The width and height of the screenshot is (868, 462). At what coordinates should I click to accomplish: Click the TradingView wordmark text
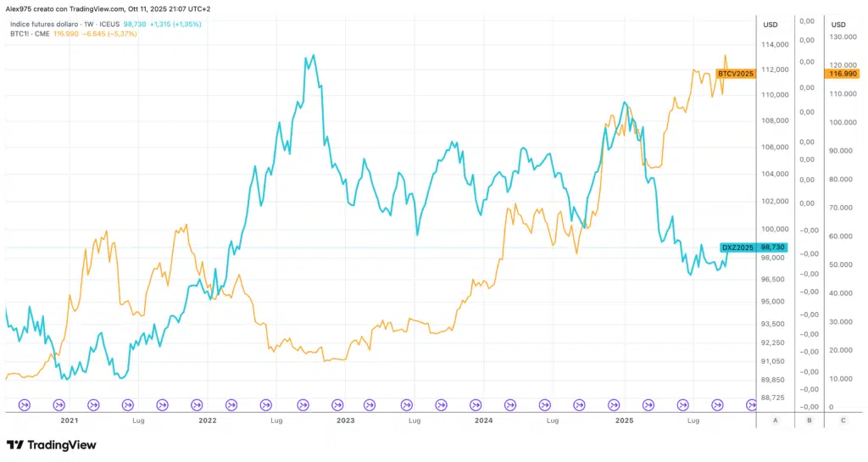(61, 445)
